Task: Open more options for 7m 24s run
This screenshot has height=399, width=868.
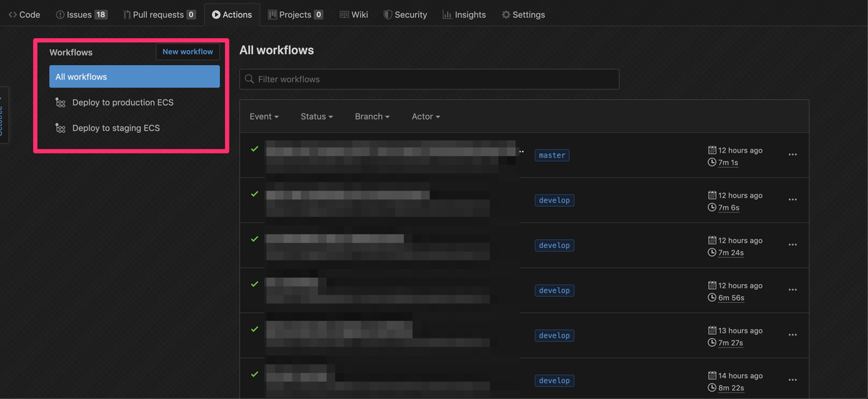Action: (793, 245)
